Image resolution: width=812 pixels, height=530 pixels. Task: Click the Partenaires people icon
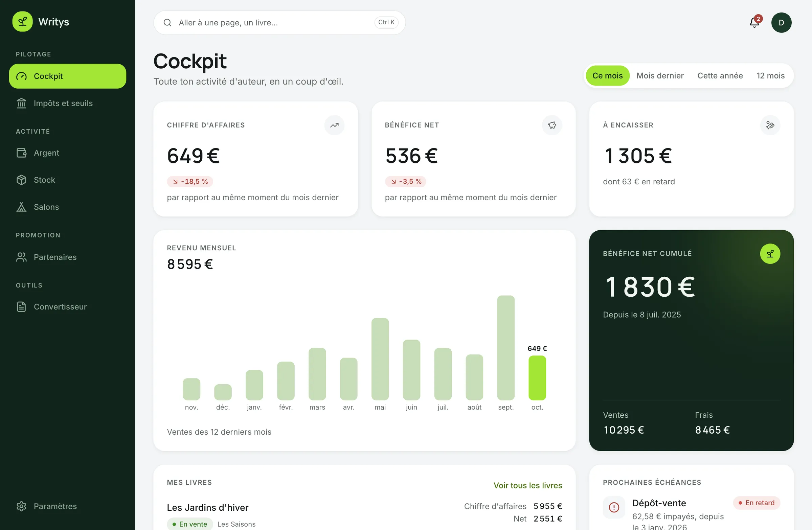pyautogui.click(x=22, y=257)
